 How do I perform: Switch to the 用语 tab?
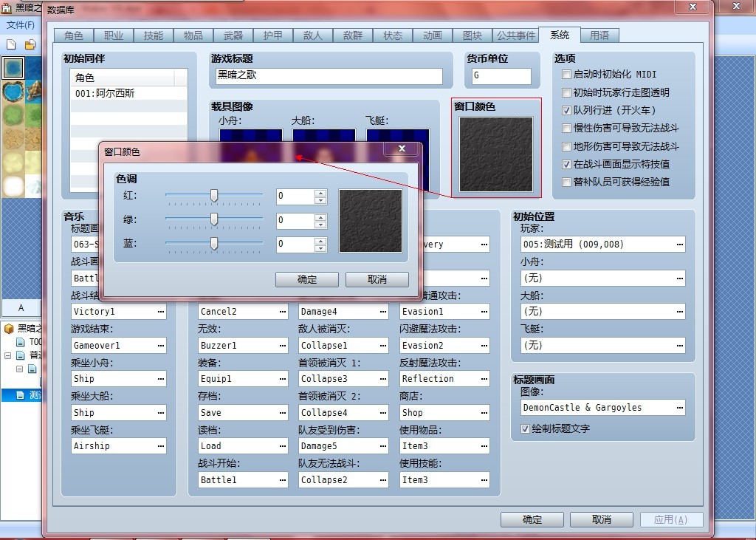pos(599,35)
